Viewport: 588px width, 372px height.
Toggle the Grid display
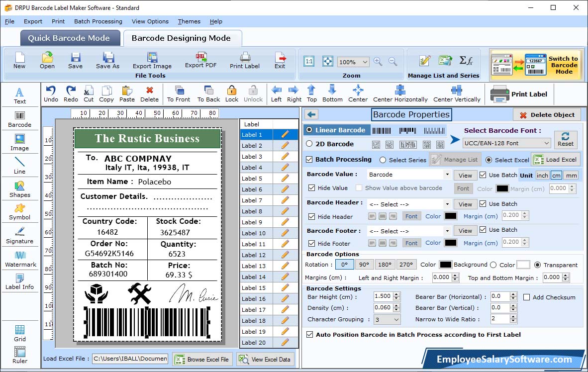tap(19, 333)
